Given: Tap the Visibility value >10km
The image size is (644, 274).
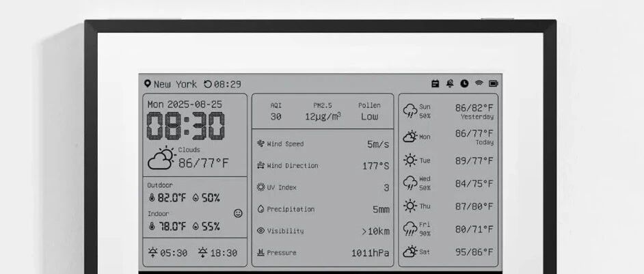Looking at the screenshot, I should 375,231.
